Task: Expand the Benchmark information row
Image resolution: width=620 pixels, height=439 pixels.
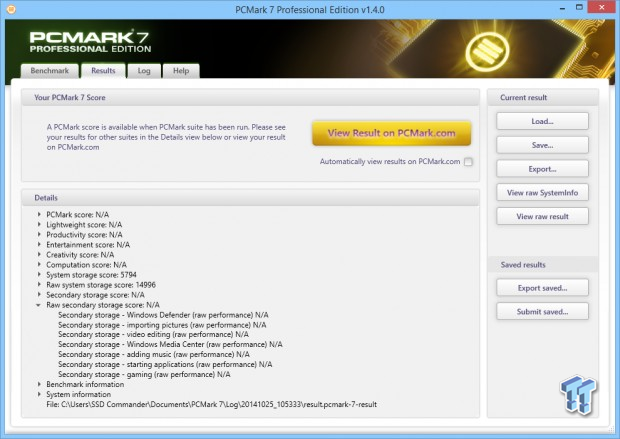Action: [39, 384]
